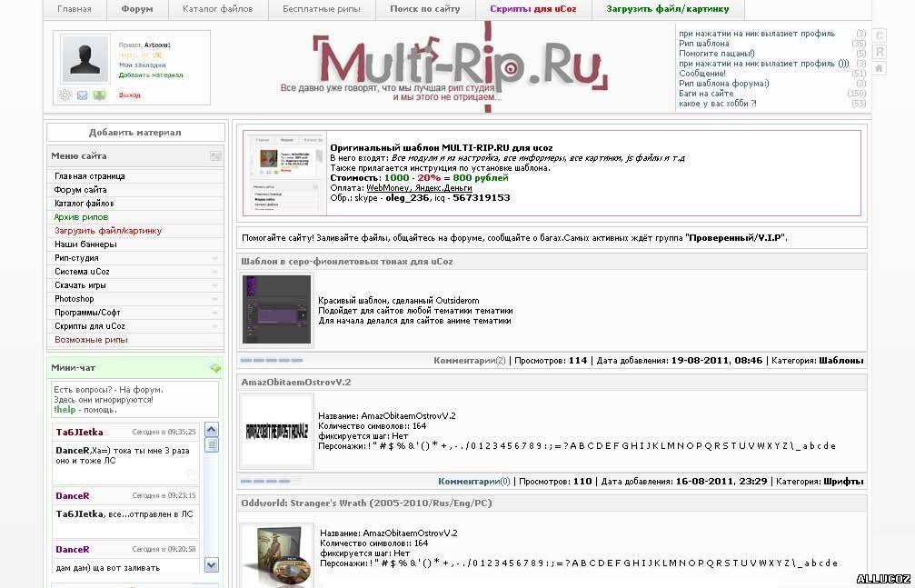This screenshot has width=915, height=588.
Task: Click the Выход logout link
Action: point(130,95)
